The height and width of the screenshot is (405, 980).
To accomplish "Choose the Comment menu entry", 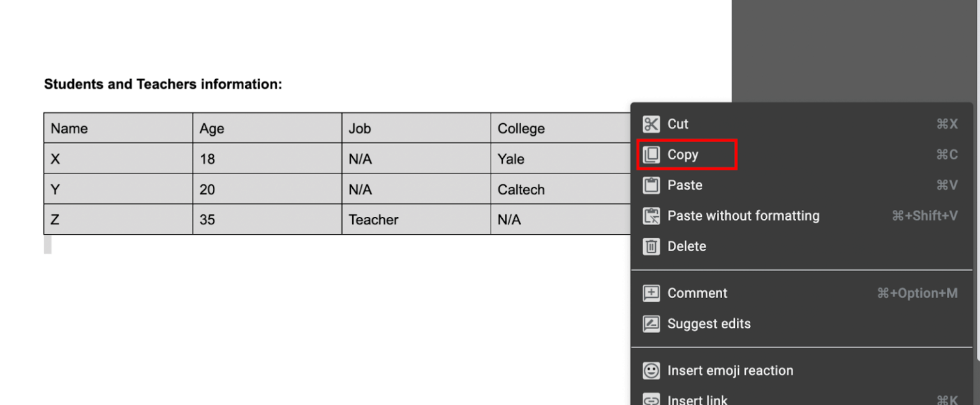I will coord(697,293).
